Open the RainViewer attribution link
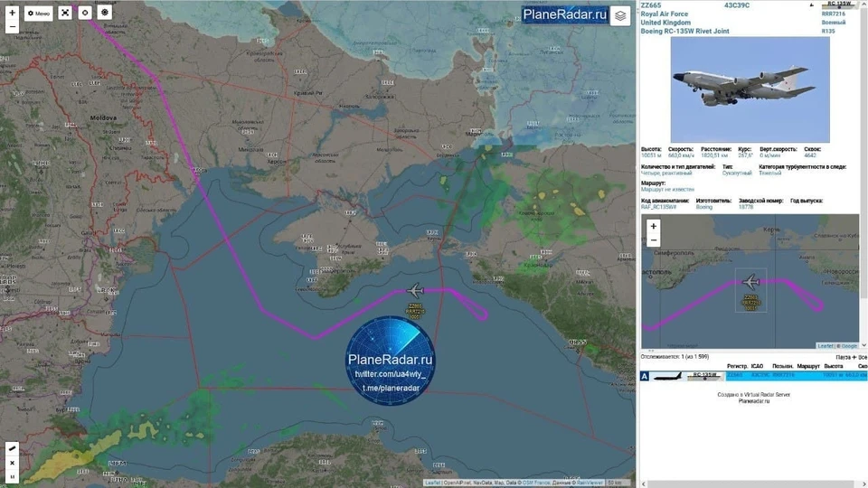Screen dimensions: 868x488 [x=590, y=483]
